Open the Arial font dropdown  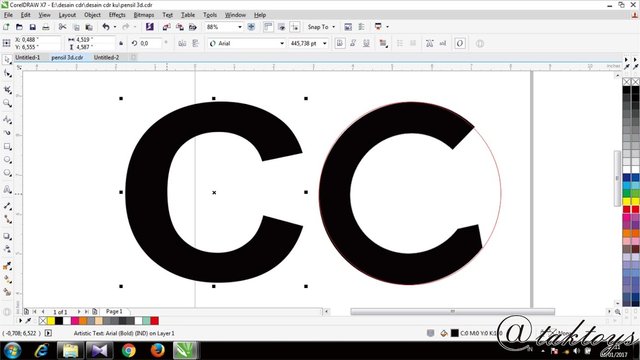click(x=247, y=43)
